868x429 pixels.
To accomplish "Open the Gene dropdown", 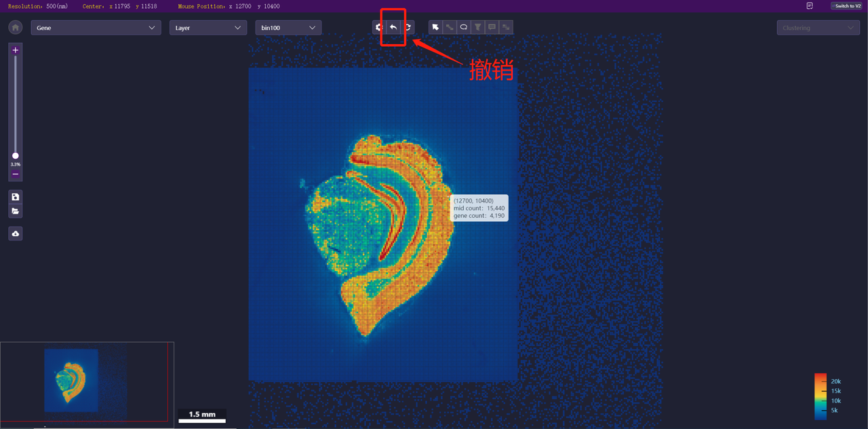I will pyautogui.click(x=96, y=28).
